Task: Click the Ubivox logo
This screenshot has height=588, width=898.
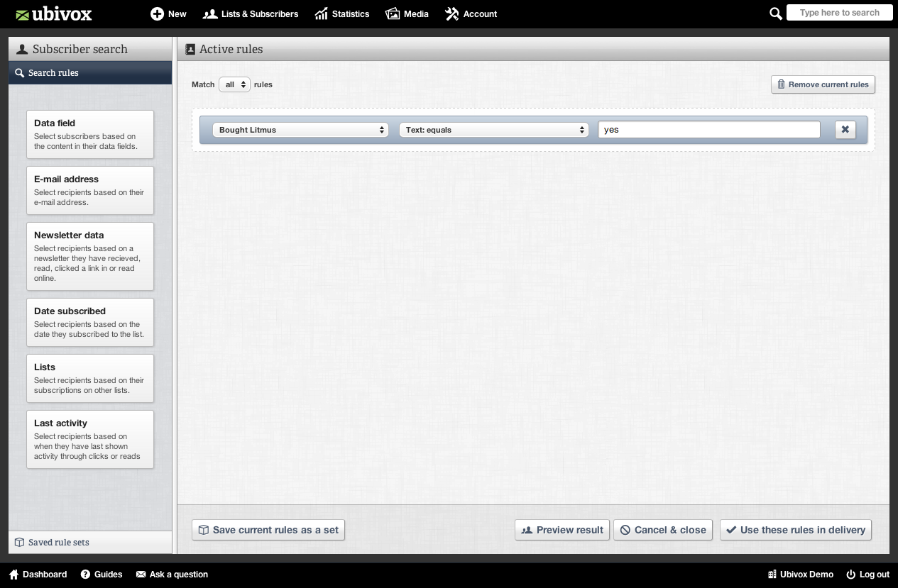Action: (x=53, y=13)
